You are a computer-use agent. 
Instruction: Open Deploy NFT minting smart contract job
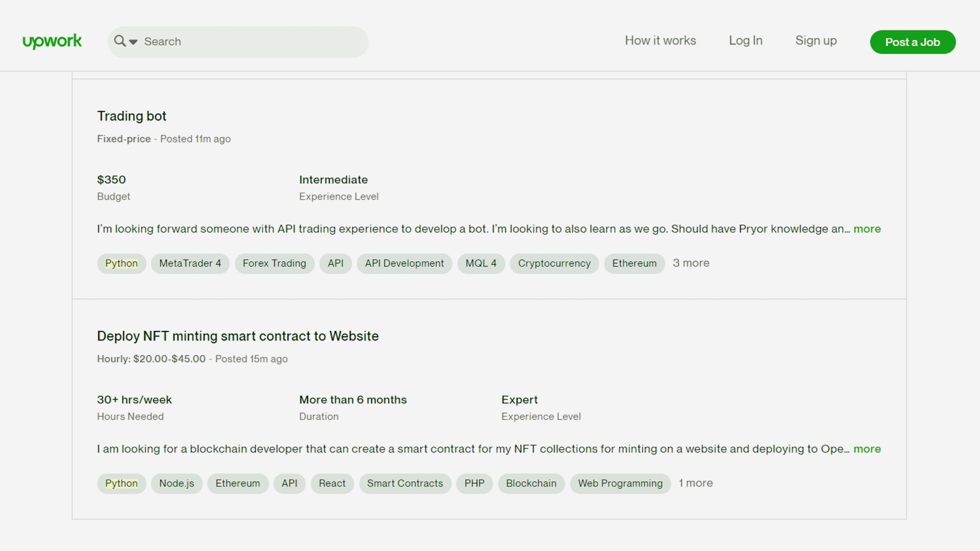(x=237, y=336)
